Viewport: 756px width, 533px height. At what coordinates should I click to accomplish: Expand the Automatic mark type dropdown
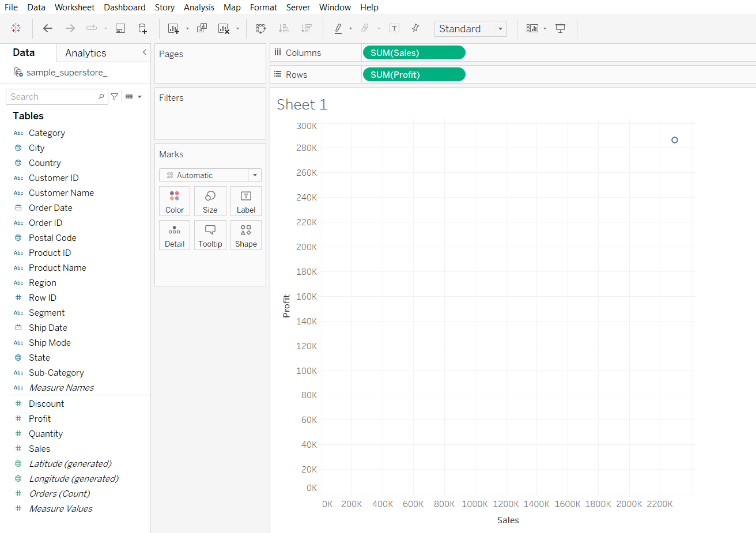click(x=255, y=175)
